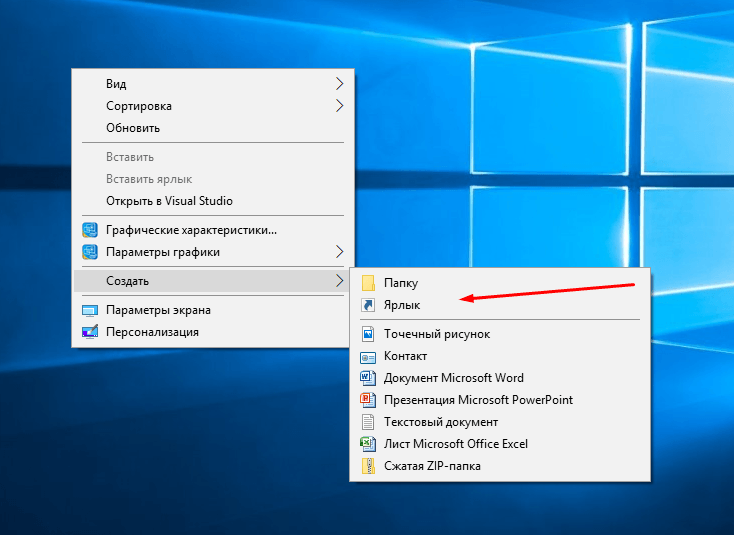The height and width of the screenshot is (535, 734).
Task: Select the Контакт contact card icon
Action: (367, 356)
